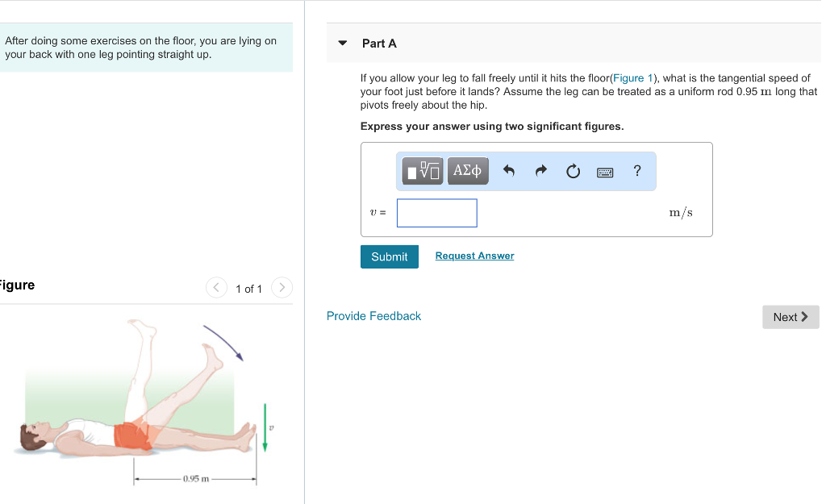Open the Greek symbols ΑΣΦ palette
The image size is (826, 504).
467,171
